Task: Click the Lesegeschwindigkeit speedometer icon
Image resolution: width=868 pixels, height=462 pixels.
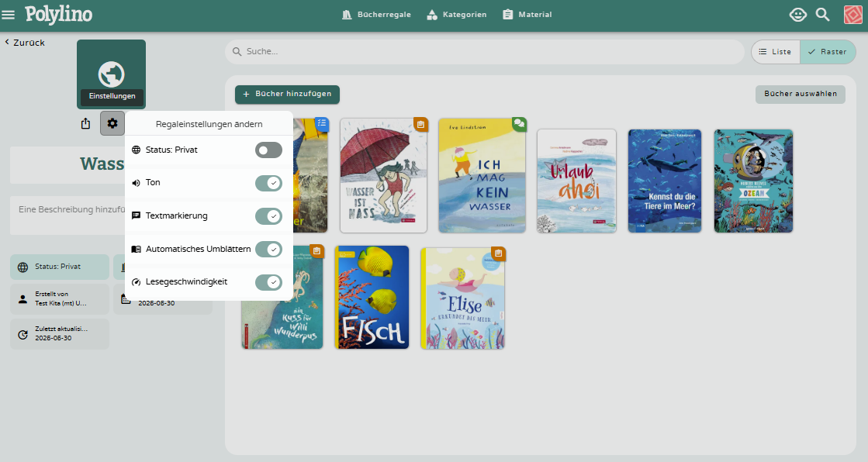Action: 137,282
